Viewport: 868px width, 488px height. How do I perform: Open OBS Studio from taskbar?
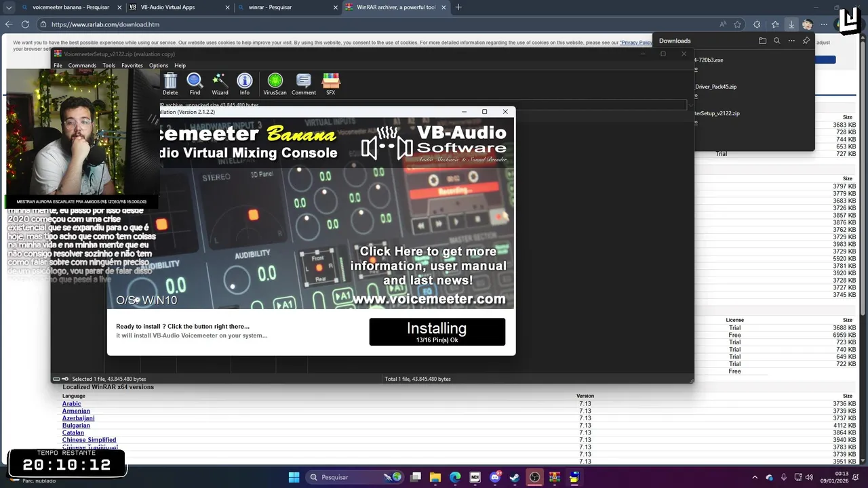coord(534,477)
